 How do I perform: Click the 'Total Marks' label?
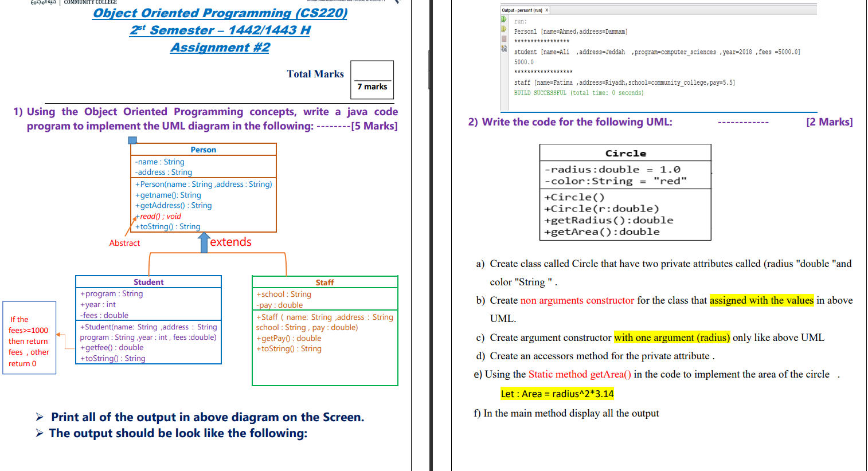[x=315, y=74]
